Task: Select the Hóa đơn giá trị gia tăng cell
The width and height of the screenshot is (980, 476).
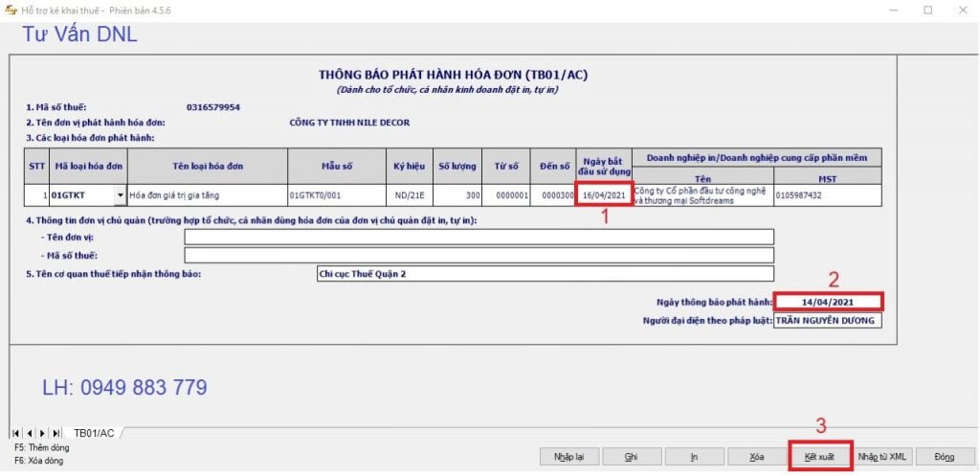Action: point(208,195)
